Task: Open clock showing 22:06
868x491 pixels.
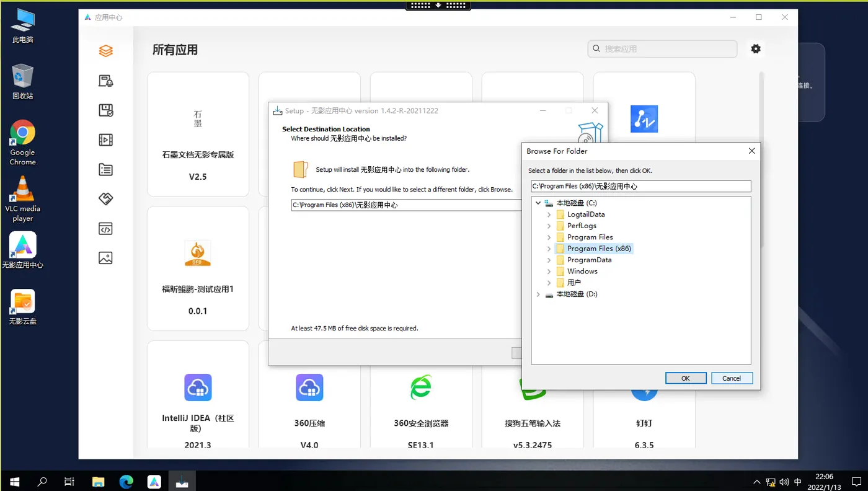Action: [824, 481]
